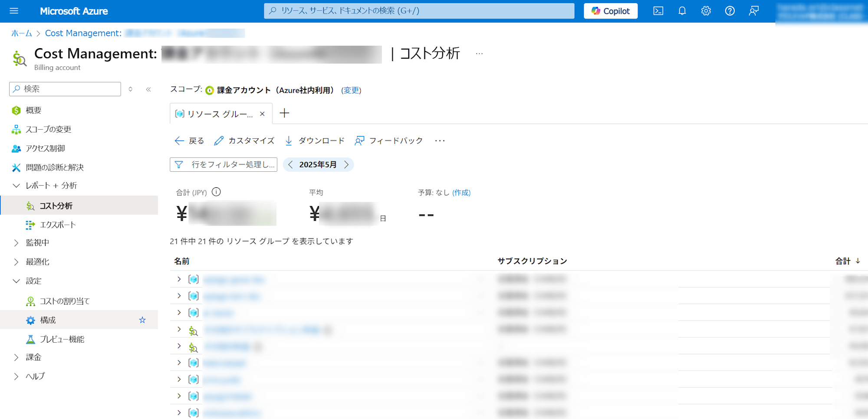Screen dimensions: 868x419
Task: Expand the second resource group row
Action: point(179,296)
